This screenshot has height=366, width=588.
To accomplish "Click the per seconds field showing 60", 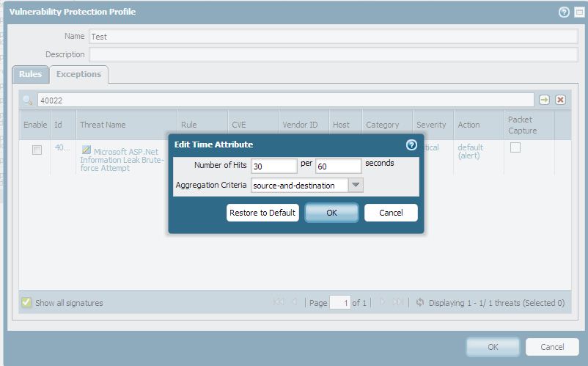I will click(x=338, y=166).
